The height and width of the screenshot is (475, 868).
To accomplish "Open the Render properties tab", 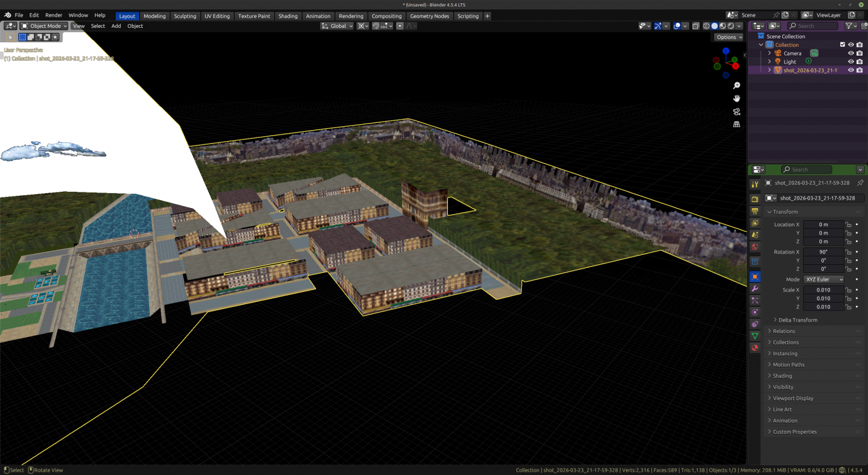I will pos(755,199).
